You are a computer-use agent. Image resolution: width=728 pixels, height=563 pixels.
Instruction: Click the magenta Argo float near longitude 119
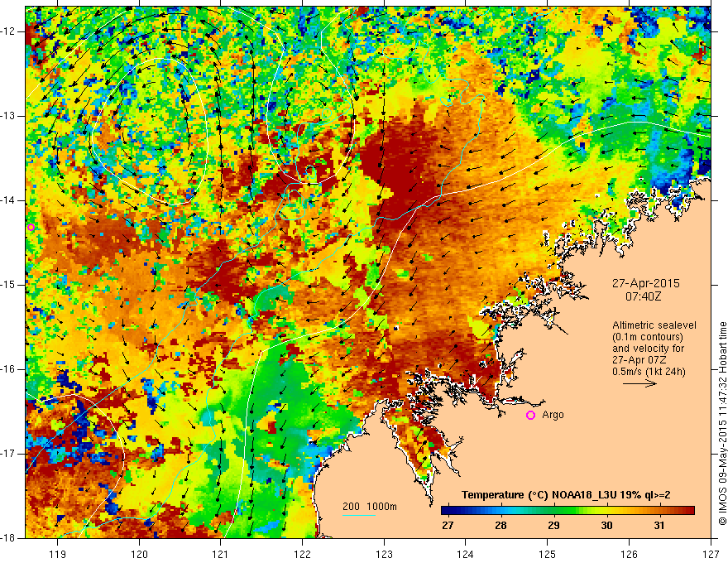tap(31, 227)
